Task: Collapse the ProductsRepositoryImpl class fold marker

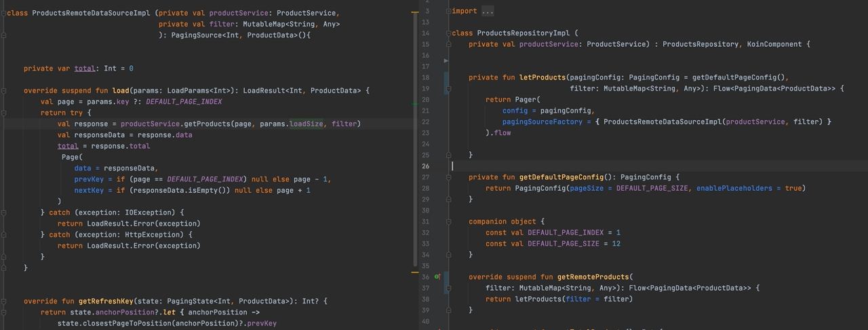Action: click(x=448, y=33)
